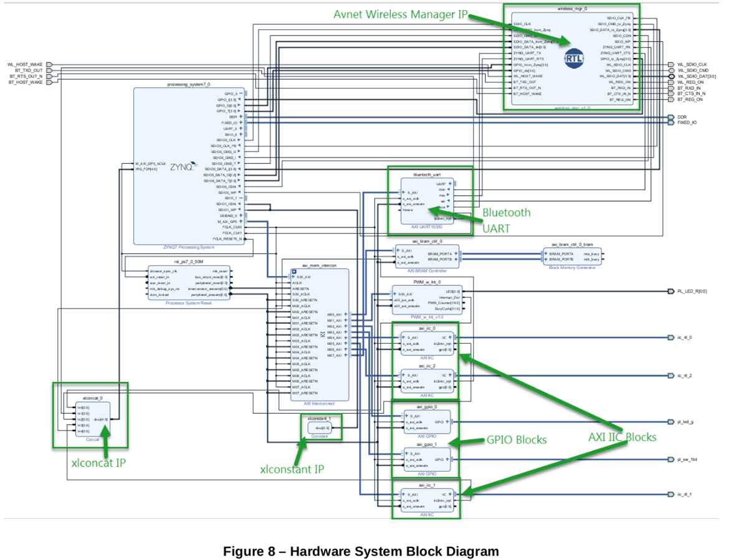The image size is (741, 560).
Task: Select the WL_REG_ON output port symbol
Action: point(671,82)
